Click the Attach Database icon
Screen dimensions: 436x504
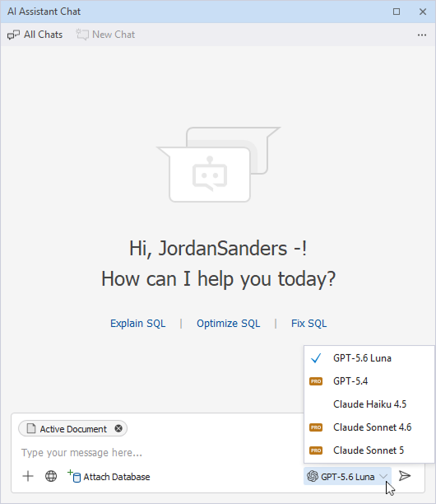coord(74,476)
